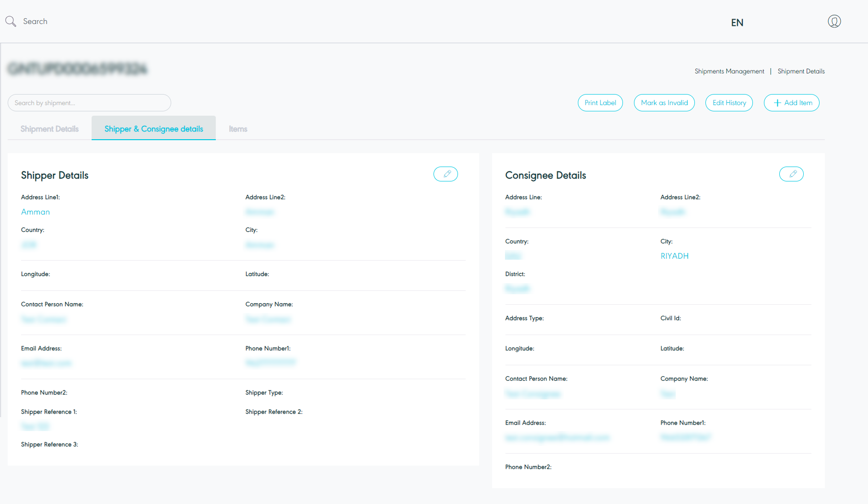Select the Shipper & Consignee details tab
The width and height of the screenshot is (868, 504).
point(153,129)
